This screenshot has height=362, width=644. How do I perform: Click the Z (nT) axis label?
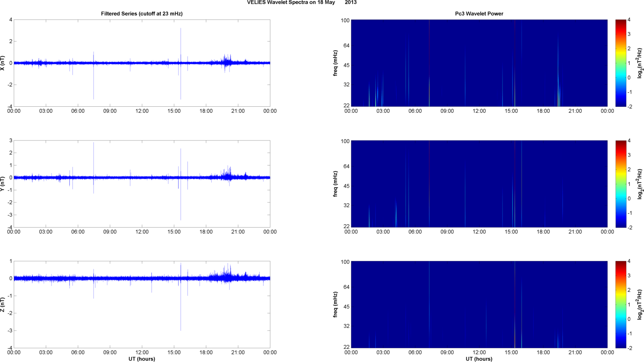pos(3,305)
